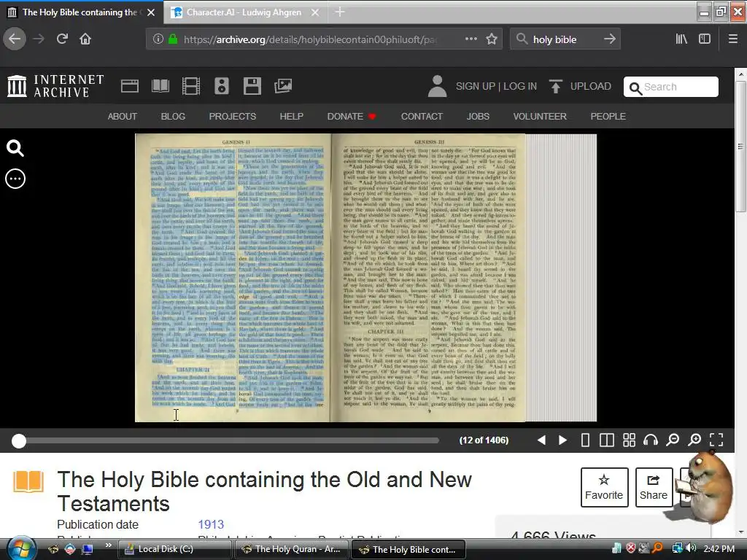Click the 1913 publication date link

pos(211,524)
